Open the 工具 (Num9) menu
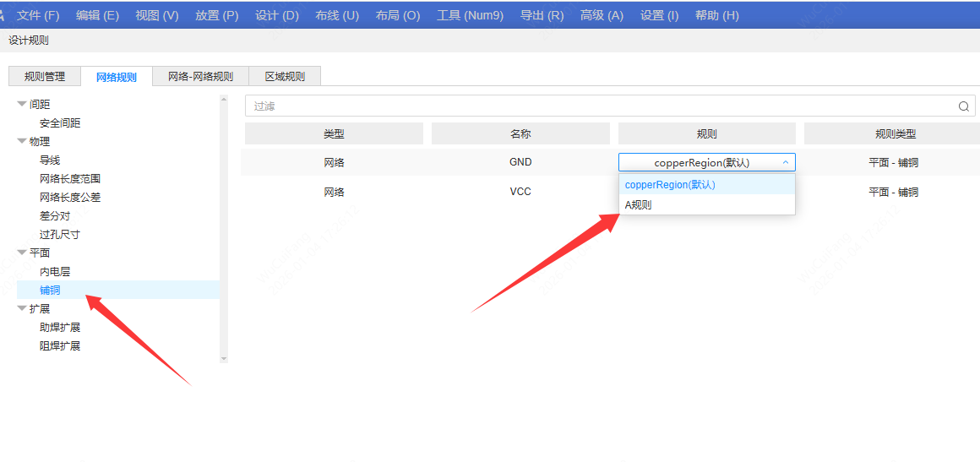This screenshot has width=980, height=462. point(471,15)
